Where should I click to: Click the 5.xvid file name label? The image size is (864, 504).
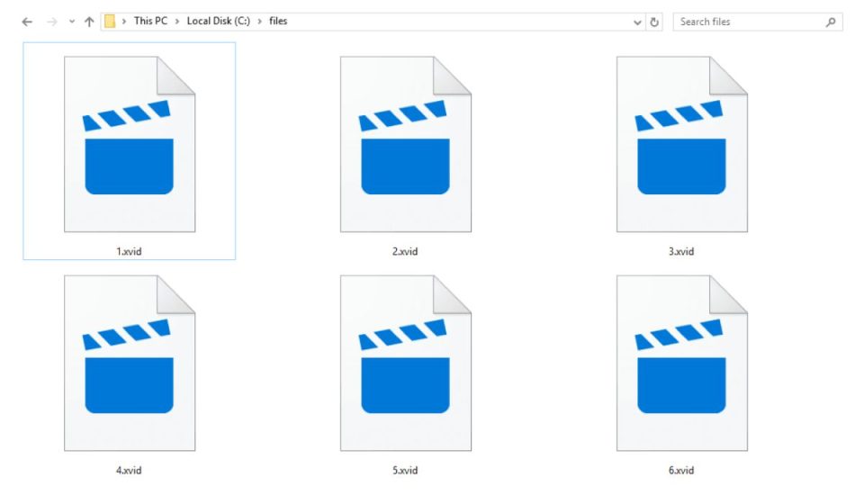(405, 471)
